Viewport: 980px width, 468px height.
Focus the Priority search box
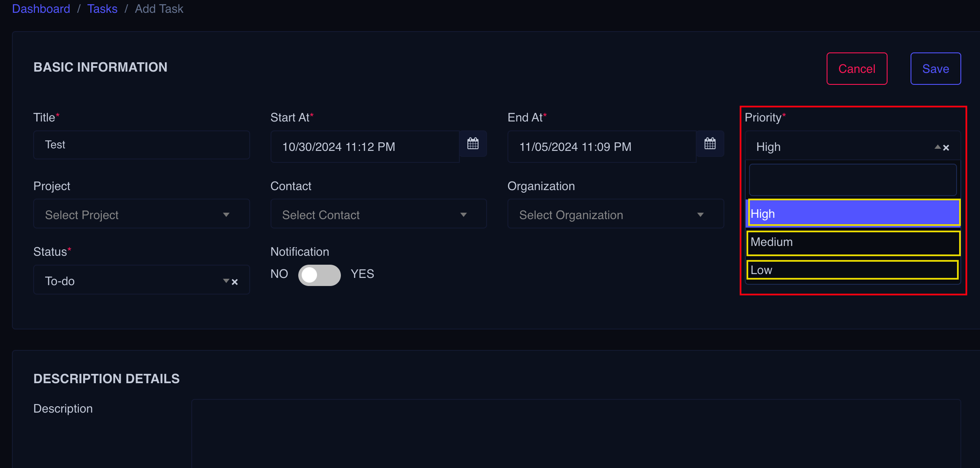853,180
